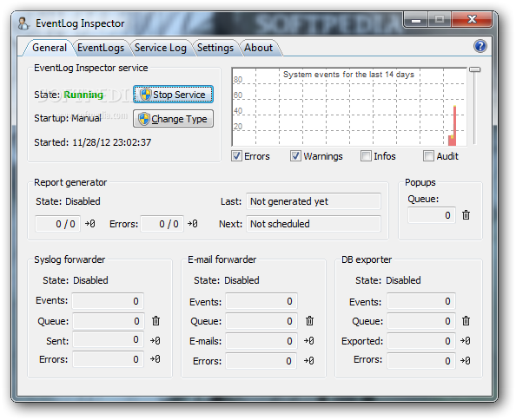This screenshot has width=516, height=420.
Task: Click the Report generator Errors '0 / 0' field
Action: click(x=162, y=224)
